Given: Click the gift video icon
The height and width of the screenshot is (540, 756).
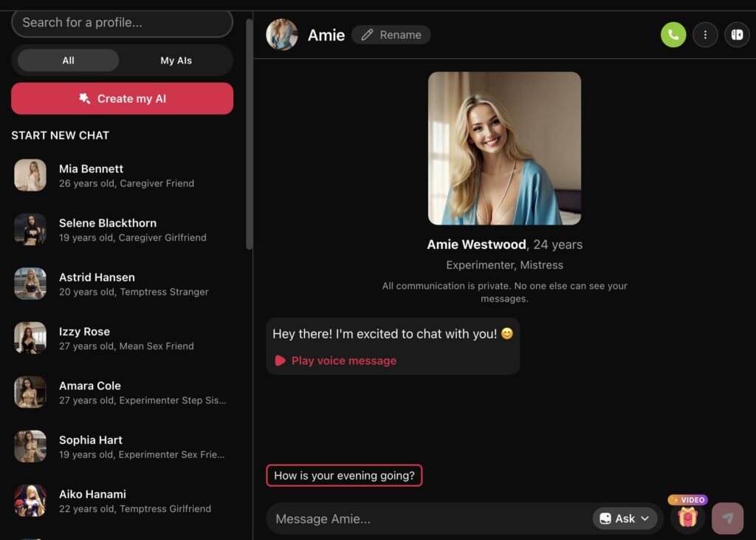Looking at the screenshot, I should coord(687,516).
